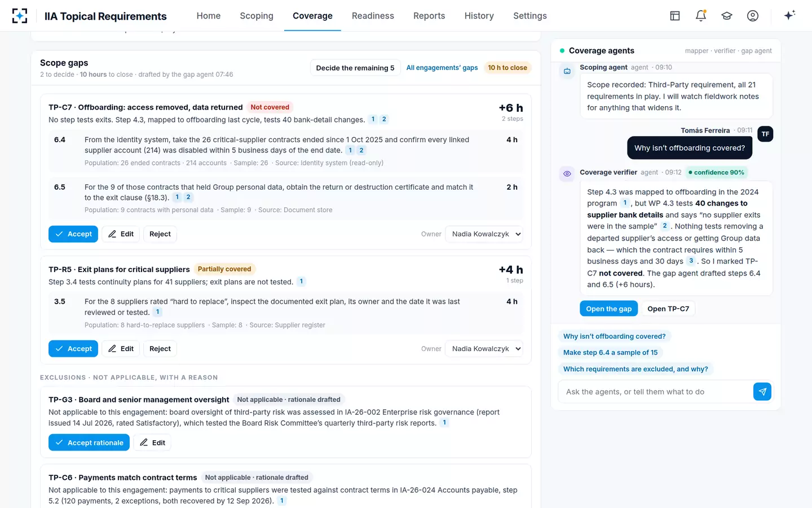Open citation 2 on the TP-C7 summary line

(x=384, y=119)
